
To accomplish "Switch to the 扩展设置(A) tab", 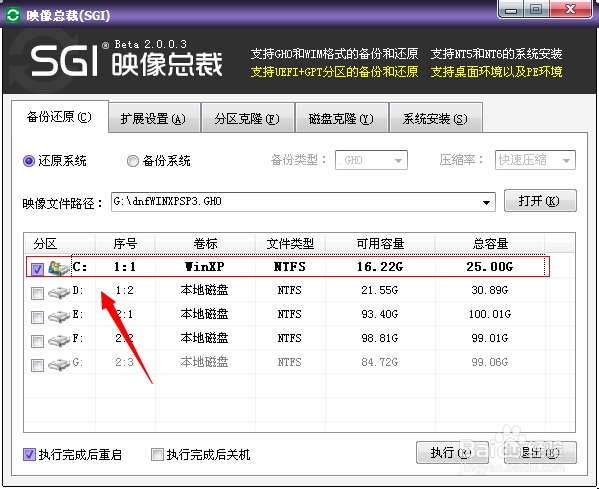I will 154,119.
